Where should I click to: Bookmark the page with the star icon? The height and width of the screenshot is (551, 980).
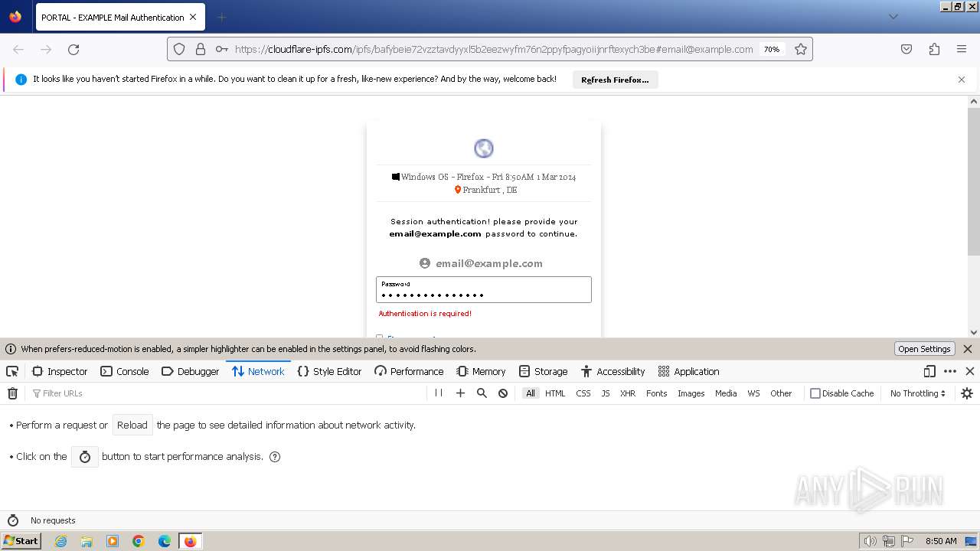(x=801, y=49)
